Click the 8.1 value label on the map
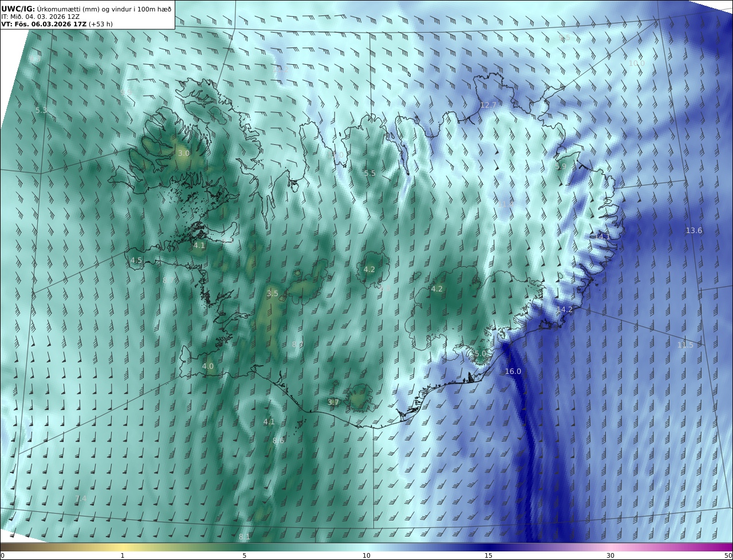 [245, 537]
